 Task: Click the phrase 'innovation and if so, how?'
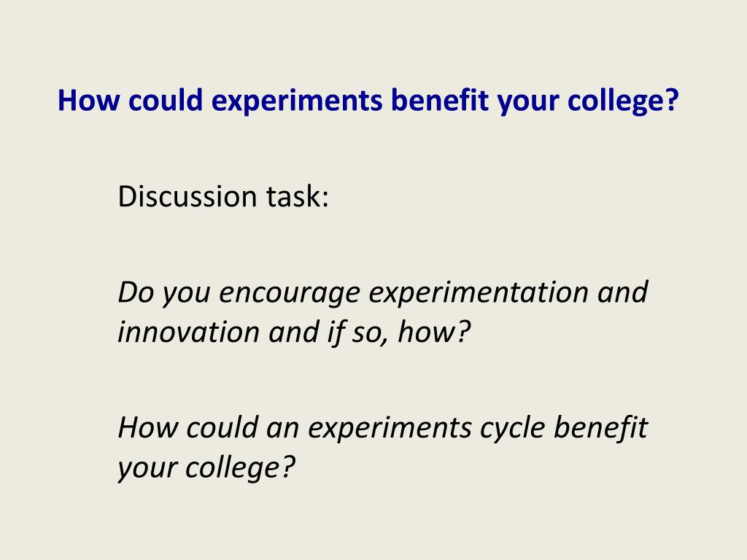[x=294, y=332]
